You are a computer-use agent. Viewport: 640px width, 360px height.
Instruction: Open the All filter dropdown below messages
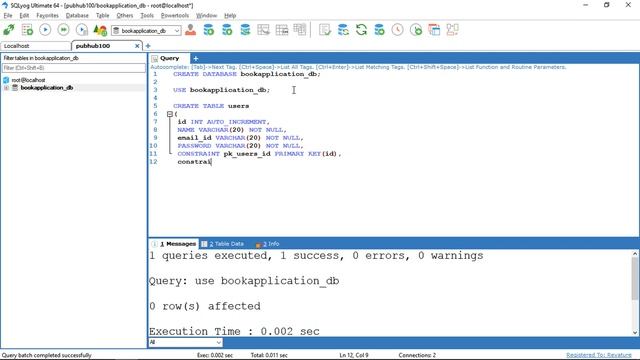tap(185, 342)
